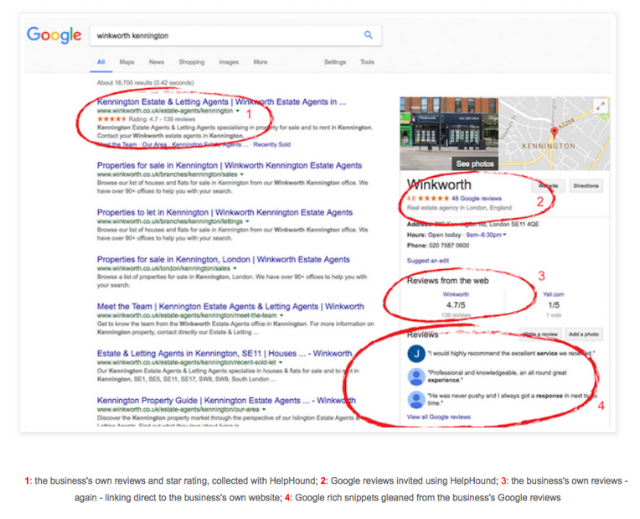
Task: Open the Kennington map thumbnail
Action: (x=554, y=133)
